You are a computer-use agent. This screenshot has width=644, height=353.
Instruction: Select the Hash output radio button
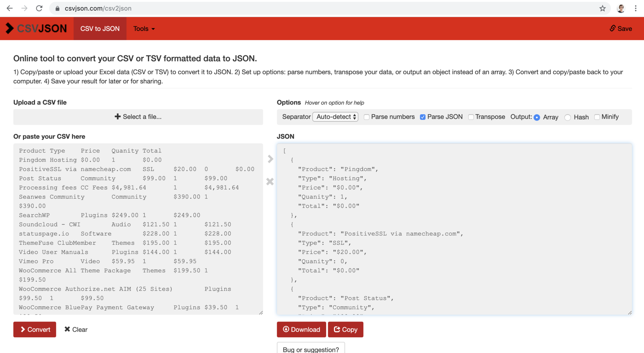568,117
